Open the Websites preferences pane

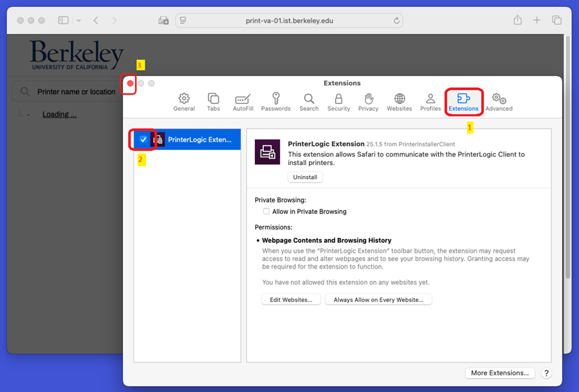pos(400,102)
